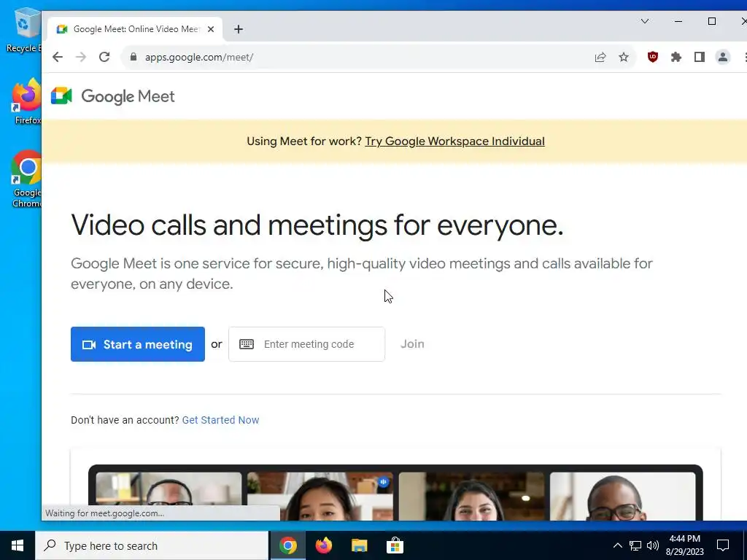Click the Google Meet logo icon
This screenshot has height=560, width=747.
[61, 96]
